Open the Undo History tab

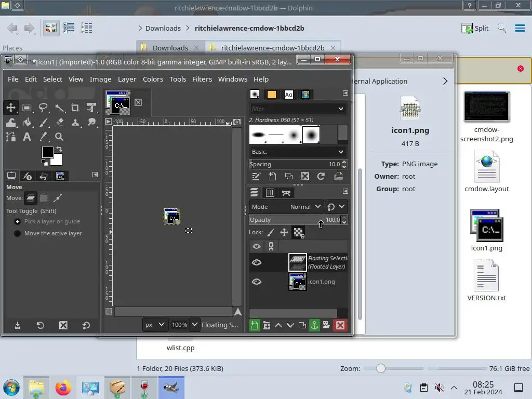[x=44, y=176]
